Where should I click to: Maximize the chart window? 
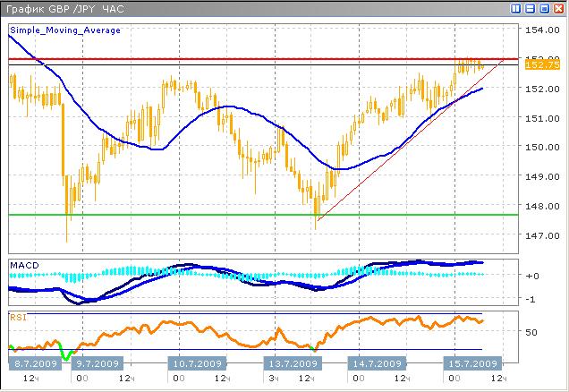543,8
